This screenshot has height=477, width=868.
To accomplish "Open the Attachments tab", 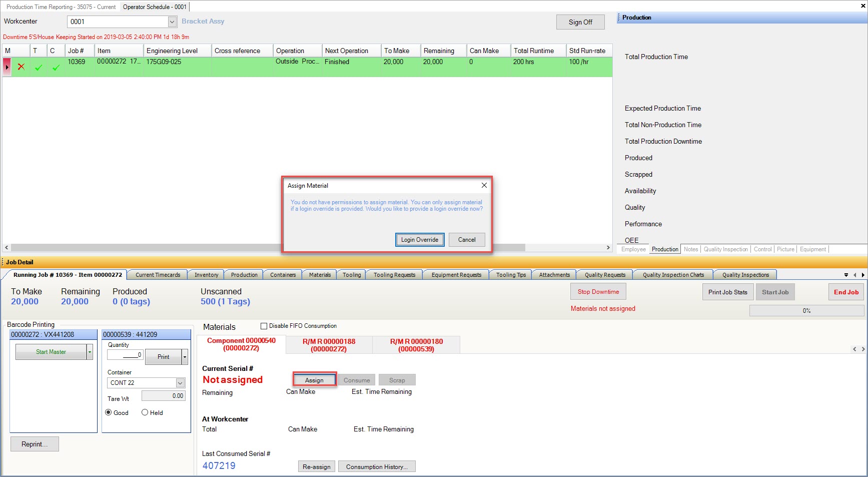I will point(554,275).
